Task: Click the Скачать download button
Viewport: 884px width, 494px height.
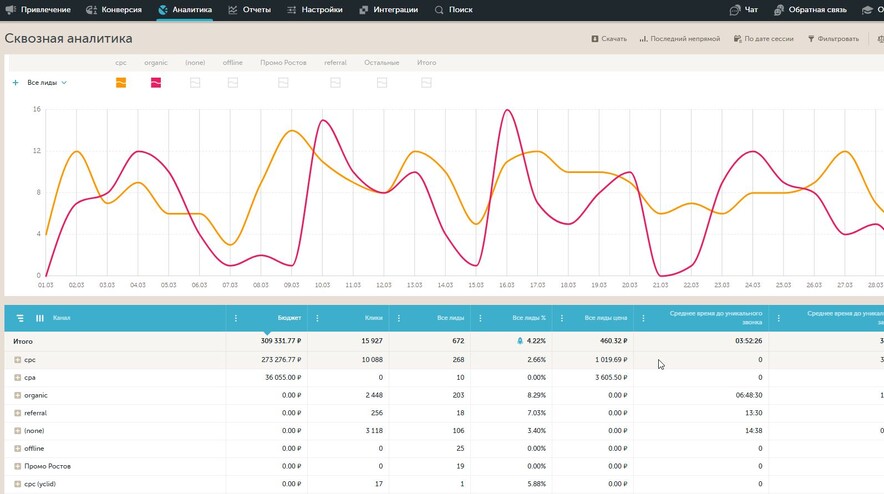Action: [x=609, y=39]
